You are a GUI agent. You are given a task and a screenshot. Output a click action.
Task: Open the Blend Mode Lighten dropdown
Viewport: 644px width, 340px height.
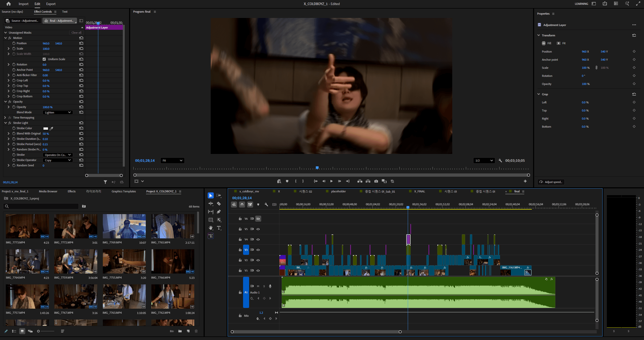(x=58, y=112)
